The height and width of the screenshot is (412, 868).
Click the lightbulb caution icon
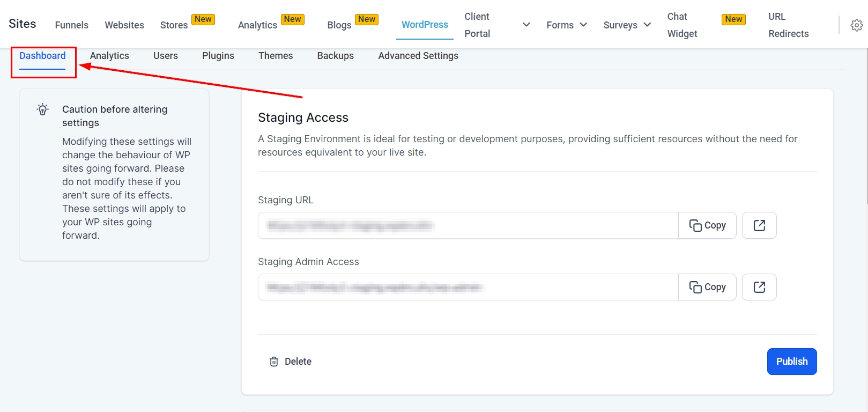[43, 109]
